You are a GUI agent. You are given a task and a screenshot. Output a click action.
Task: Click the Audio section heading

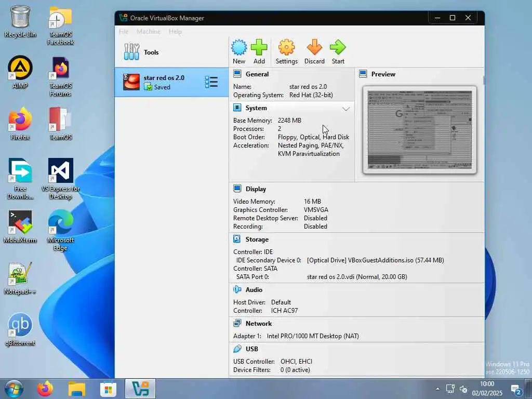point(254,290)
